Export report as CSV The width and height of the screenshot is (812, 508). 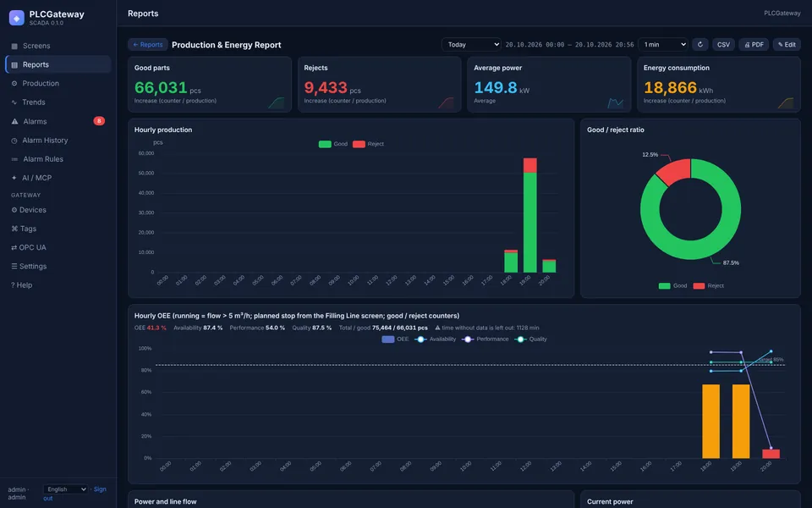coord(723,45)
